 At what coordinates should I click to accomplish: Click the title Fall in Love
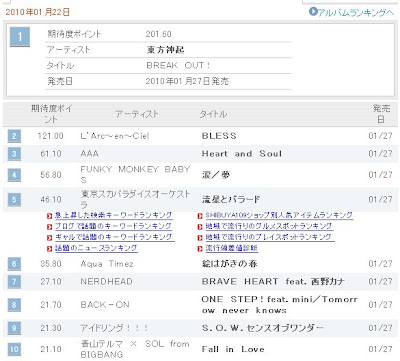click(233, 349)
